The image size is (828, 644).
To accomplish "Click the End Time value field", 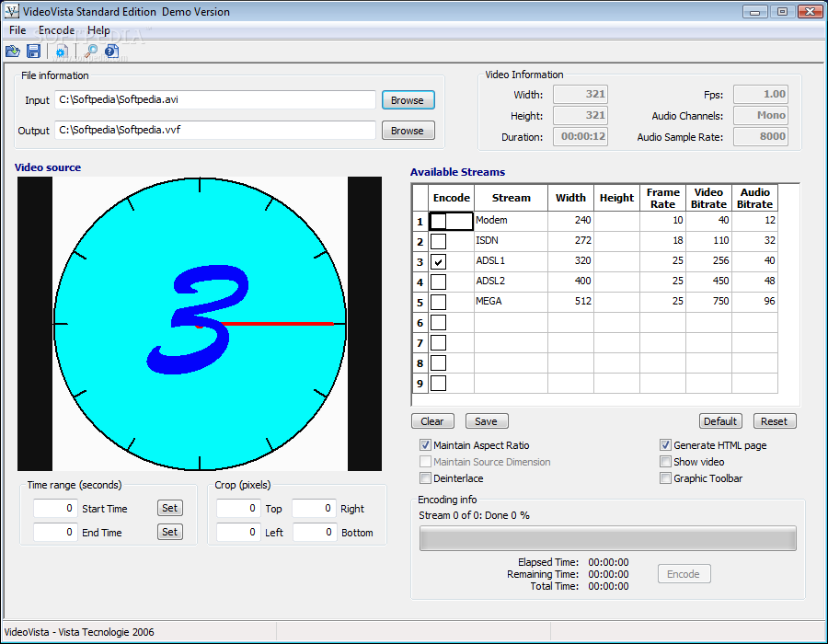I will click(x=55, y=532).
